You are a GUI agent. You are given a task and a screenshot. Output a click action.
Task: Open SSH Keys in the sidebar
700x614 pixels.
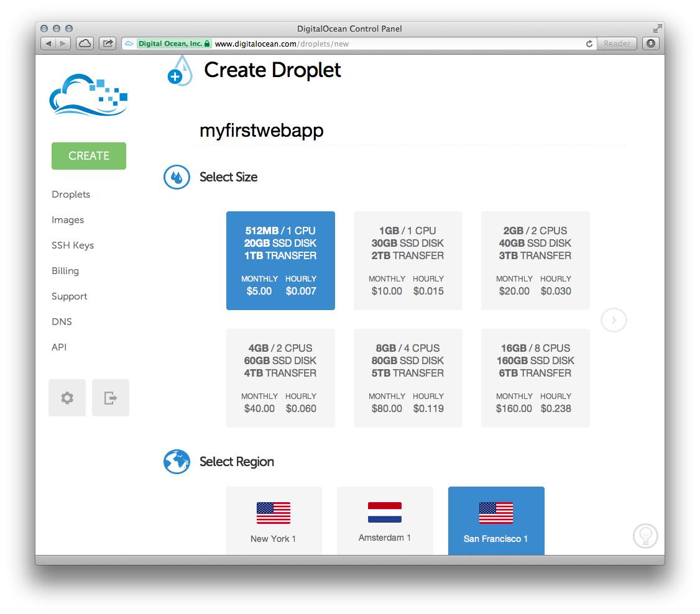pos(73,245)
